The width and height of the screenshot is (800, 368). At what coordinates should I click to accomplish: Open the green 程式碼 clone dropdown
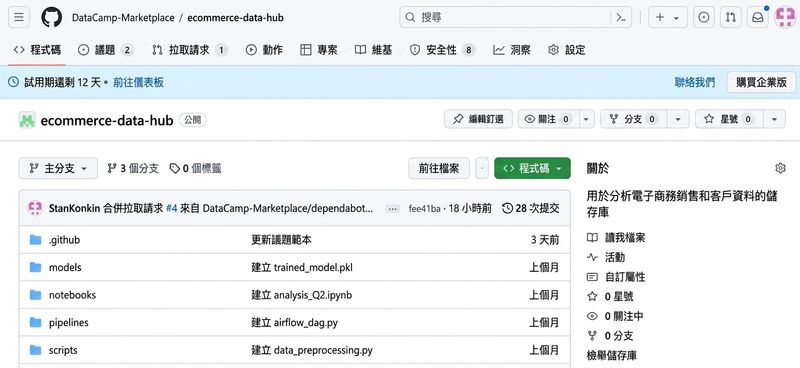[532, 168]
